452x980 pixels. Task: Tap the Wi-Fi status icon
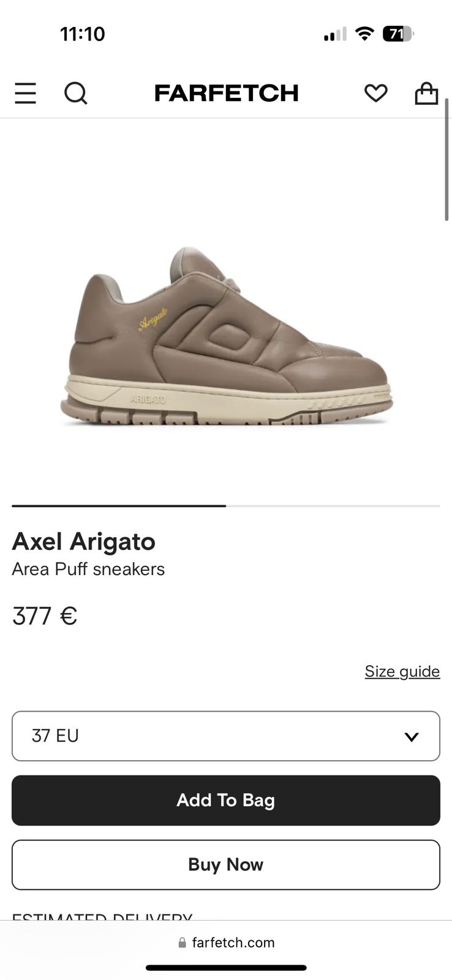point(364,34)
